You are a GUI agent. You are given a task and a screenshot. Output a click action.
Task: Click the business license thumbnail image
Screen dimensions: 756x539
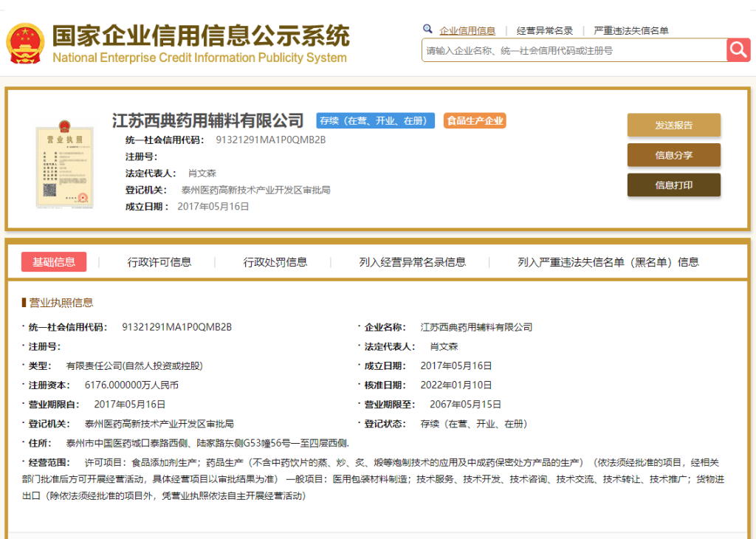coord(64,165)
